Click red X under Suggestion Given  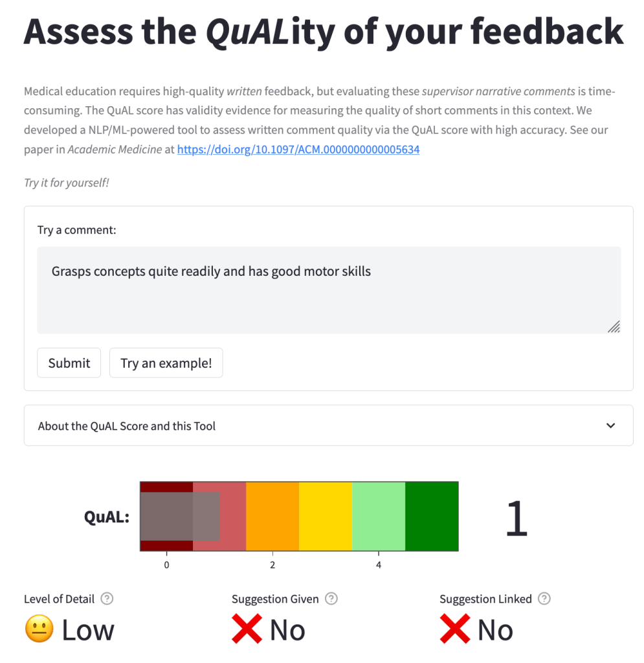[x=247, y=629]
